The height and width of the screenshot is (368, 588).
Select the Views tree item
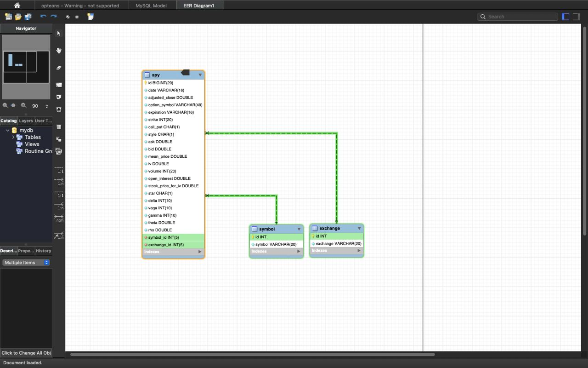[32, 144]
